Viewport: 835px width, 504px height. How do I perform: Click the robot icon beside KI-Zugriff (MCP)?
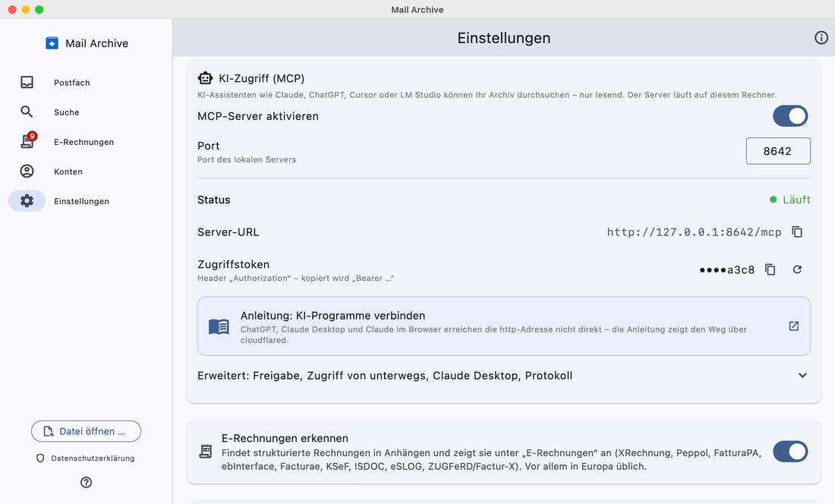pos(205,78)
